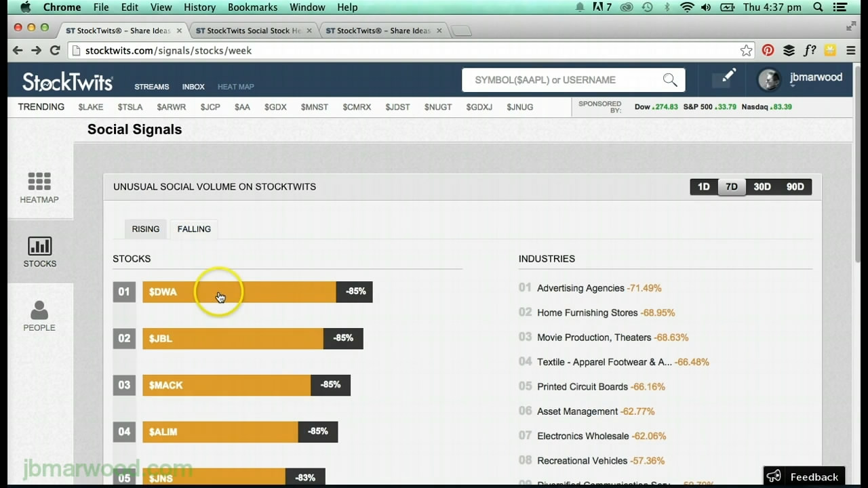Click trending ticker $NUGT
This screenshot has width=868, height=488.
(x=438, y=107)
